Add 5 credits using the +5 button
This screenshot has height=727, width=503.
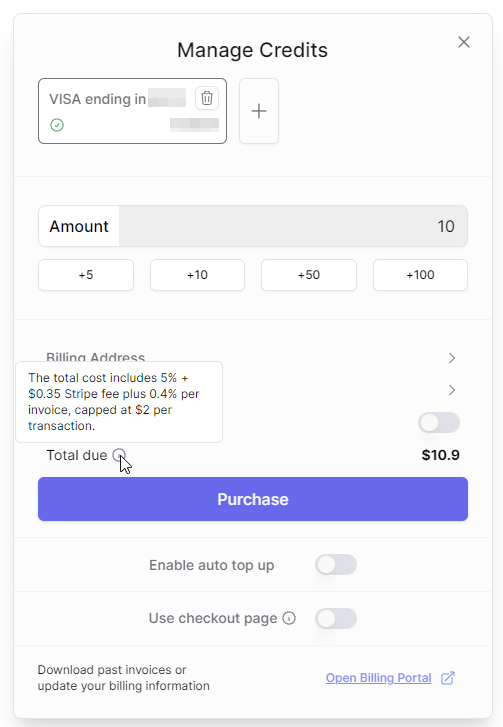coord(86,275)
